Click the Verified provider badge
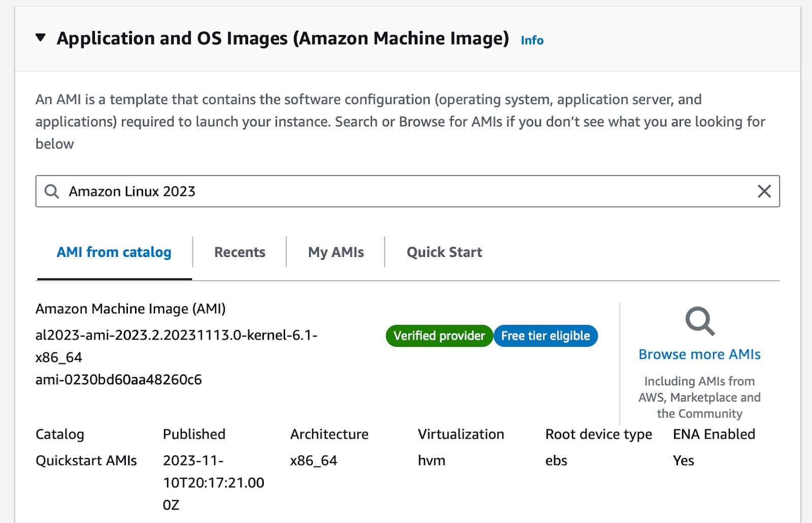Screen dimensions: 812x523 tap(439, 336)
